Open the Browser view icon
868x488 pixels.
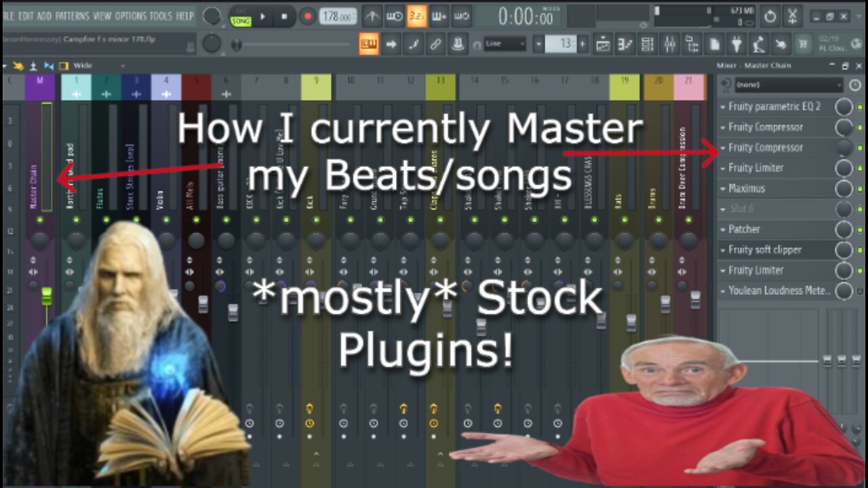click(692, 45)
